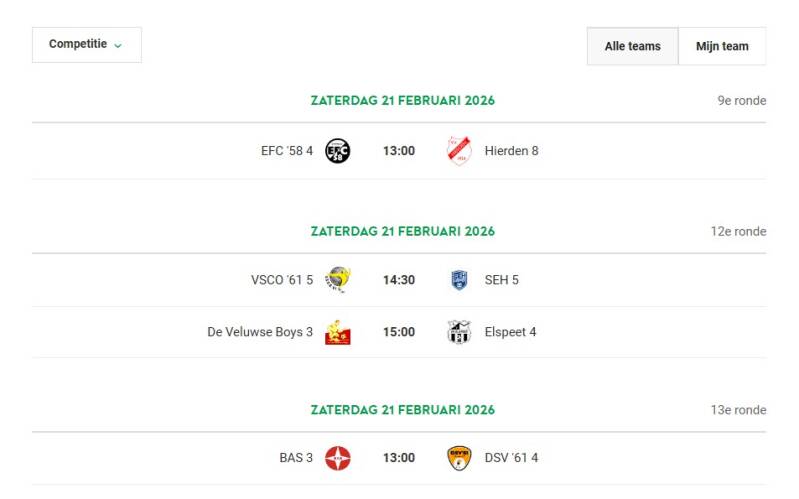Click the BAS club logo

(x=338, y=458)
